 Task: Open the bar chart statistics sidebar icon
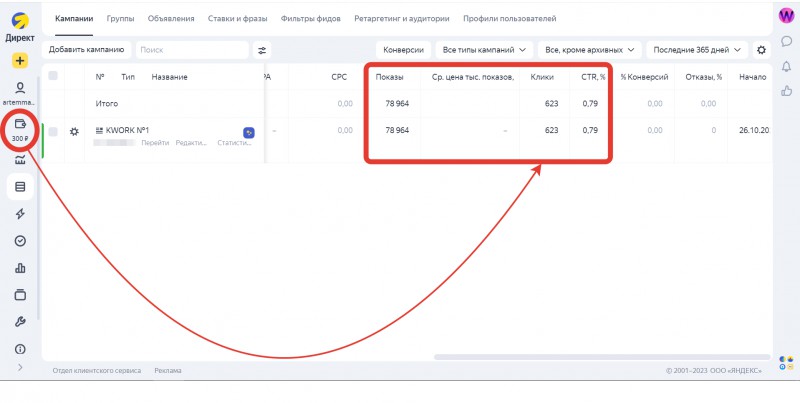[x=20, y=268]
